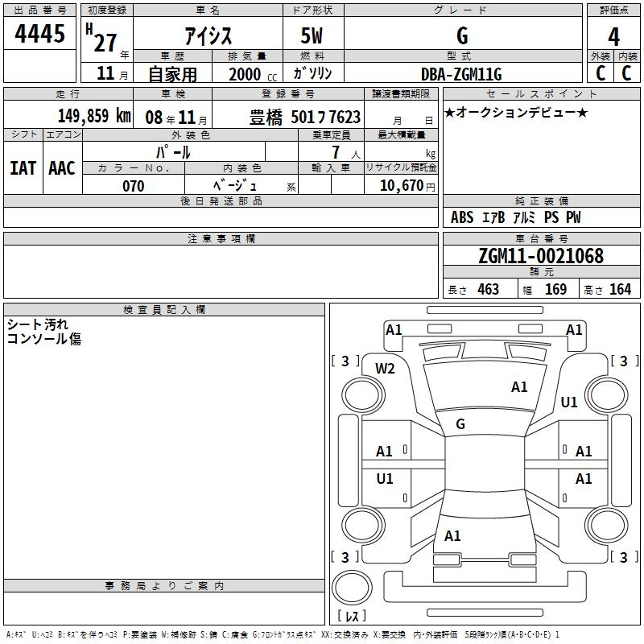The height and width of the screenshot is (644, 644).
Task: Click vehicle history 自家用
Action: coord(172,74)
